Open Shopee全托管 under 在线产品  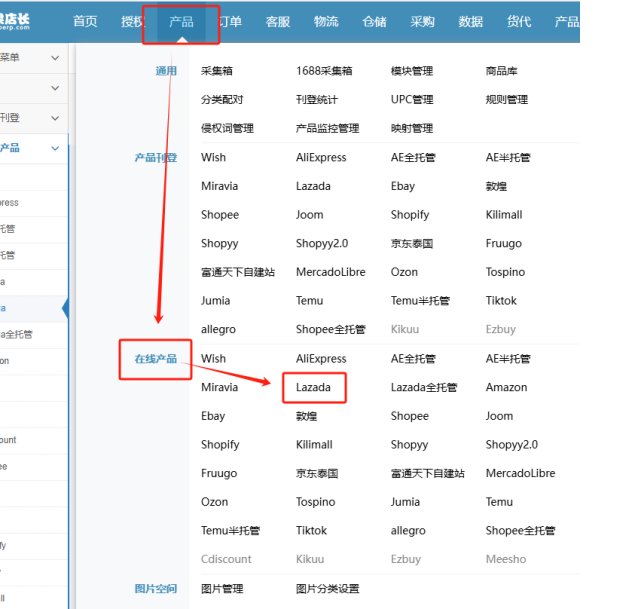click(520, 531)
